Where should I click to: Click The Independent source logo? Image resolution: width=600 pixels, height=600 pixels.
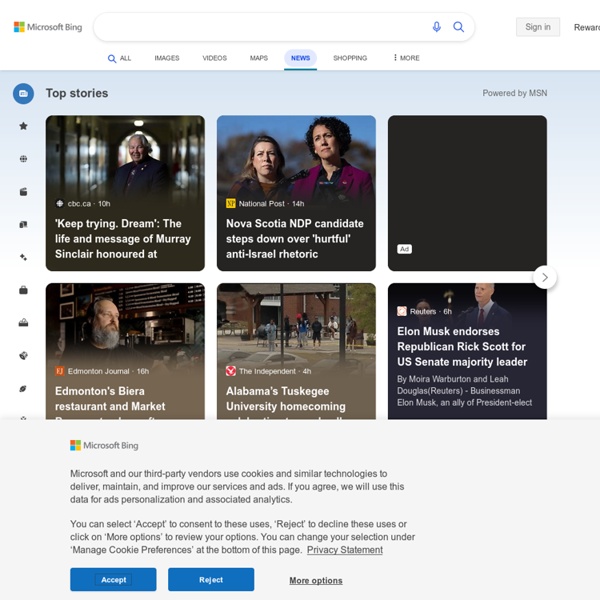coord(231,371)
